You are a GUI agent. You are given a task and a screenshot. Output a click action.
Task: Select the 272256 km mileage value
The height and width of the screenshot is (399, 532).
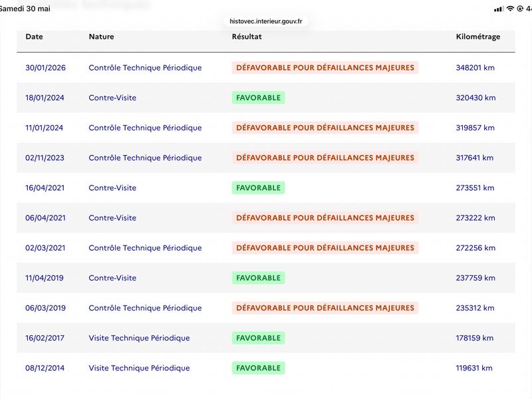pyautogui.click(x=475, y=248)
